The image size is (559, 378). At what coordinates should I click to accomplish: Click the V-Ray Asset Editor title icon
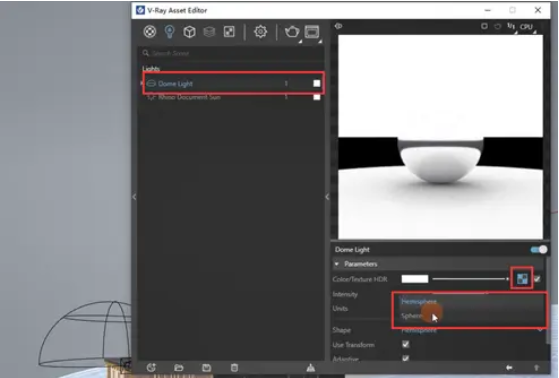(140, 10)
